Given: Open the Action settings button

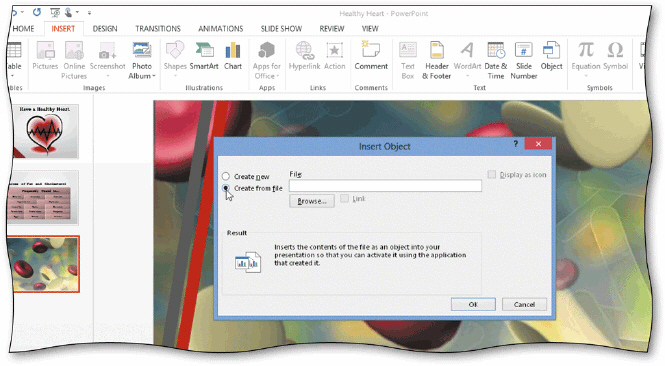Looking at the screenshot, I should 335,56.
